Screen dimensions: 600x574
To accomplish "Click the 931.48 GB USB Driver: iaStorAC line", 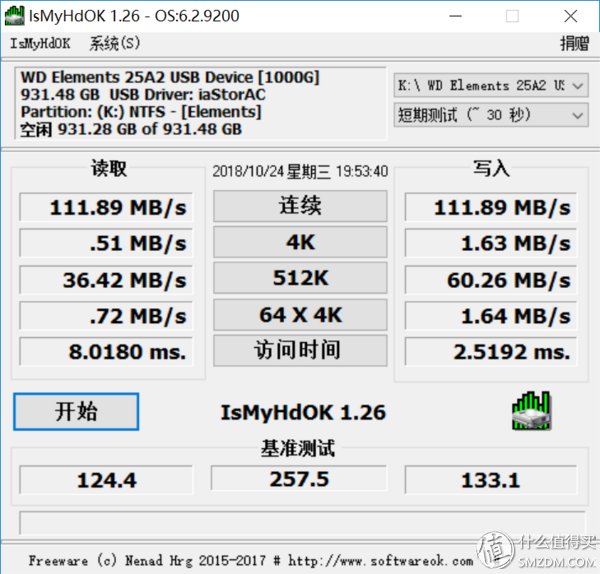I will point(143,95).
